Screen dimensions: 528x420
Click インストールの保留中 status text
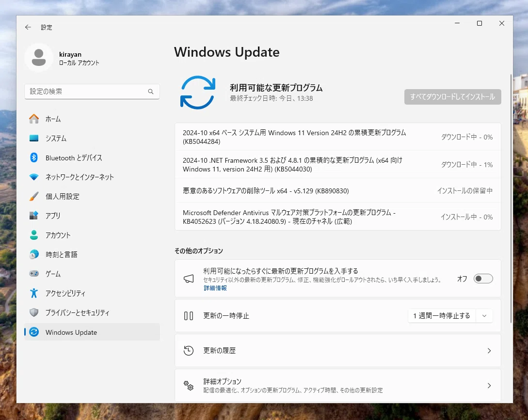(x=464, y=191)
